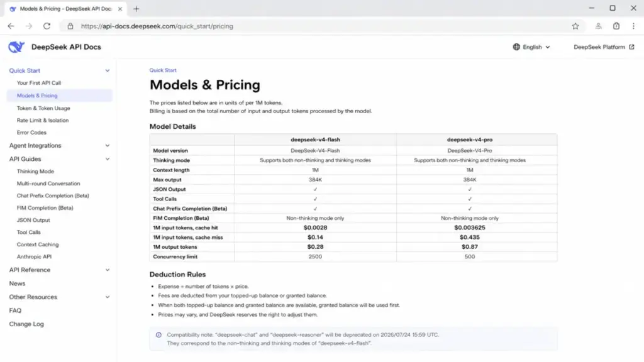The image size is (644, 362).
Task: Collapse the API Guides chevron
Action: point(107,159)
